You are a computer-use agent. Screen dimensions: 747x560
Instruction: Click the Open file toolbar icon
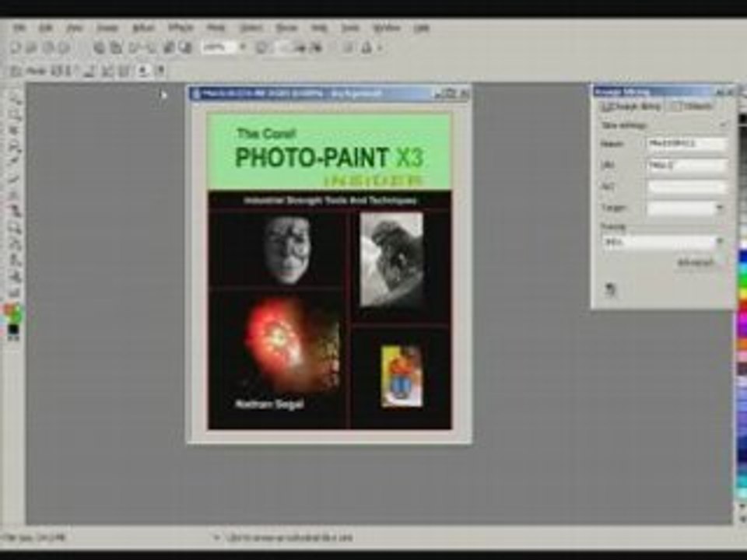(31, 47)
